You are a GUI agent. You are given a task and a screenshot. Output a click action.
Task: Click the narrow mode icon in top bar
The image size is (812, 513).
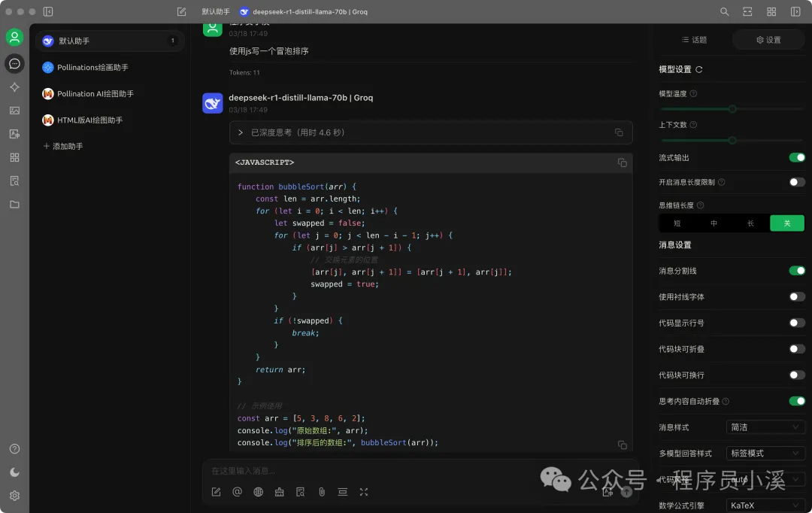click(x=747, y=11)
